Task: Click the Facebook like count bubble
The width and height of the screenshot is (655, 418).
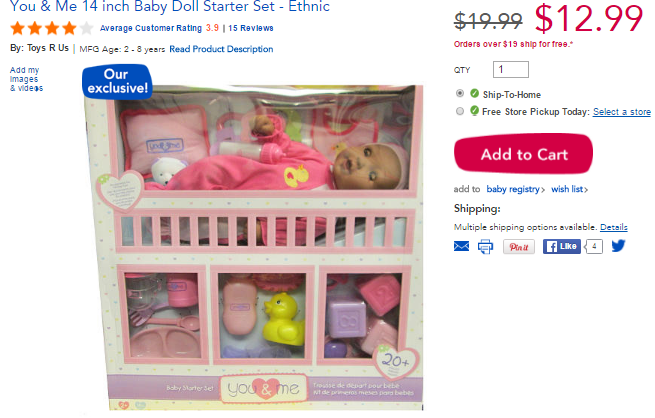Action: click(x=593, y=246)
